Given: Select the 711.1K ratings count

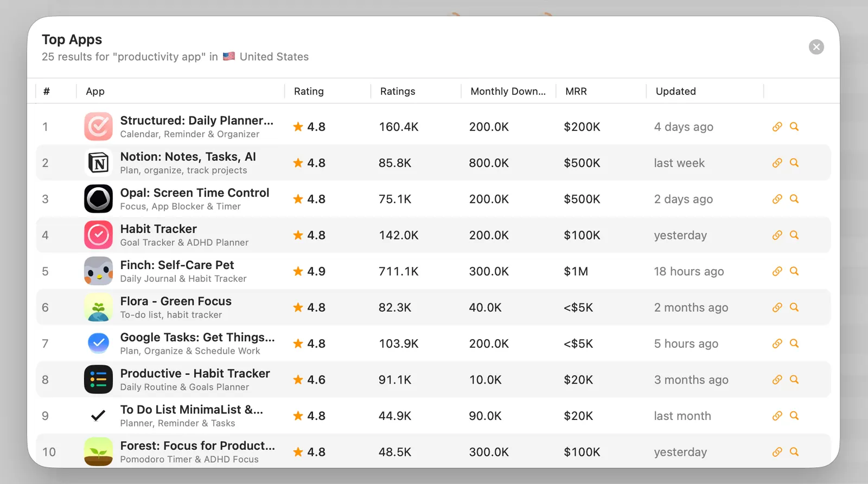Looking at the screenshot, I should tap(399, 271).
